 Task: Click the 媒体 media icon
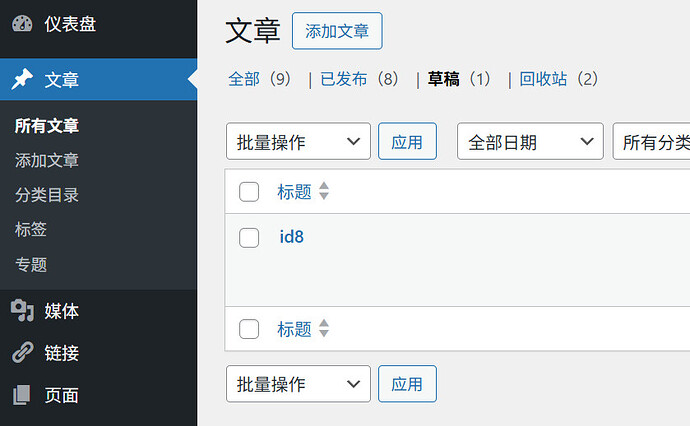coord(22,311)
